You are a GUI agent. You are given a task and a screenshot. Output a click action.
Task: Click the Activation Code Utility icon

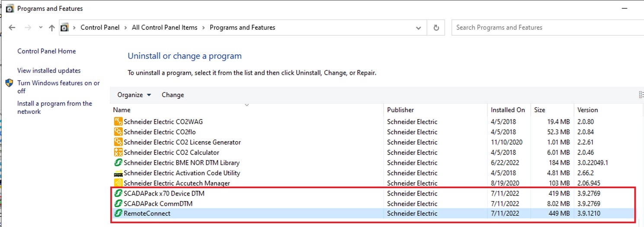[x=118, y=173]
